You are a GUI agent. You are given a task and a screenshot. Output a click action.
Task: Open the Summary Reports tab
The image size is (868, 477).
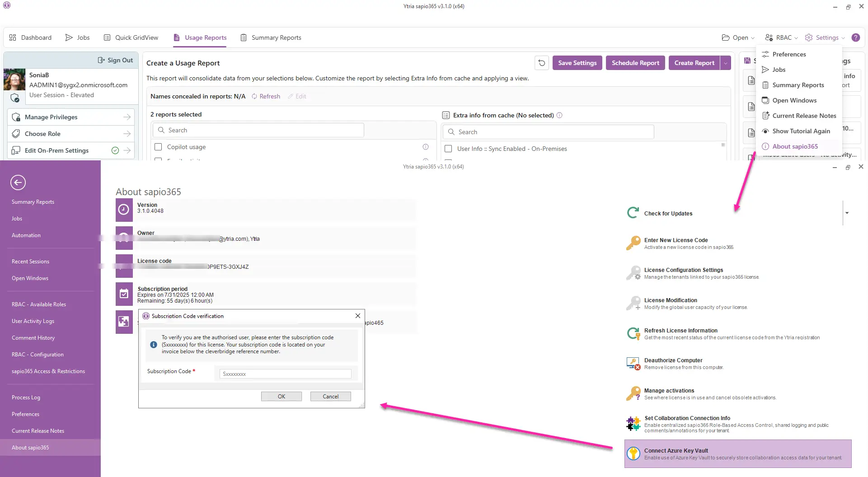(x=271, y=37)
